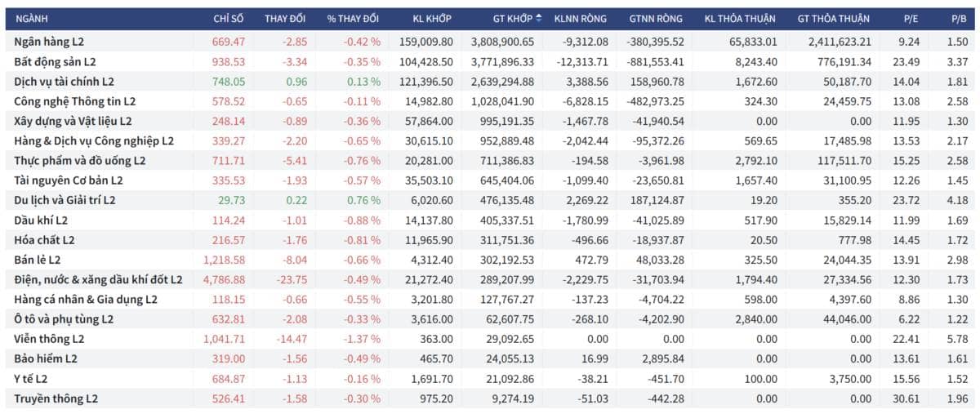Viewport: 980px width, 414px height.
Task: Sort by % THAY ĐỔI column
Action: (354, 18)
